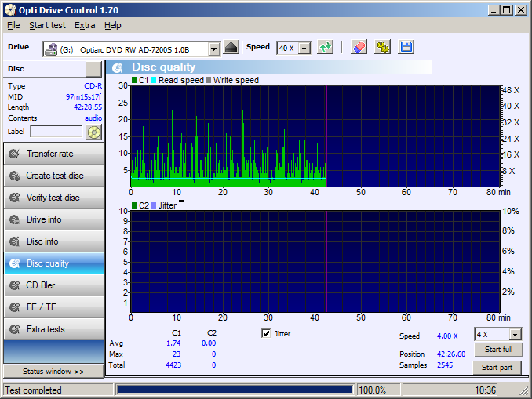This screenshot has width=532, height=399.
Task: Select the Verify test disc option
Action: 54,198
